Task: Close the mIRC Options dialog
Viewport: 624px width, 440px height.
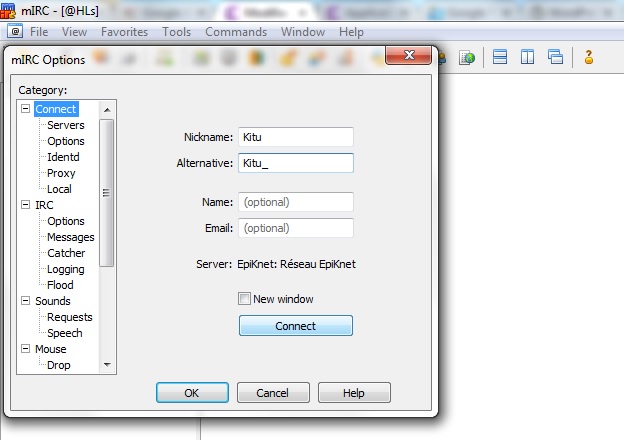Action: pyautogui.click(x=409, y=55)
